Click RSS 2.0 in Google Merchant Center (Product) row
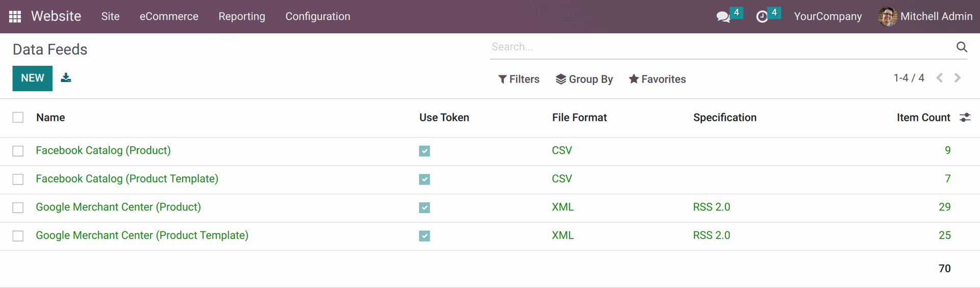This screenshot has width=980, height=288. pos(712,207)
